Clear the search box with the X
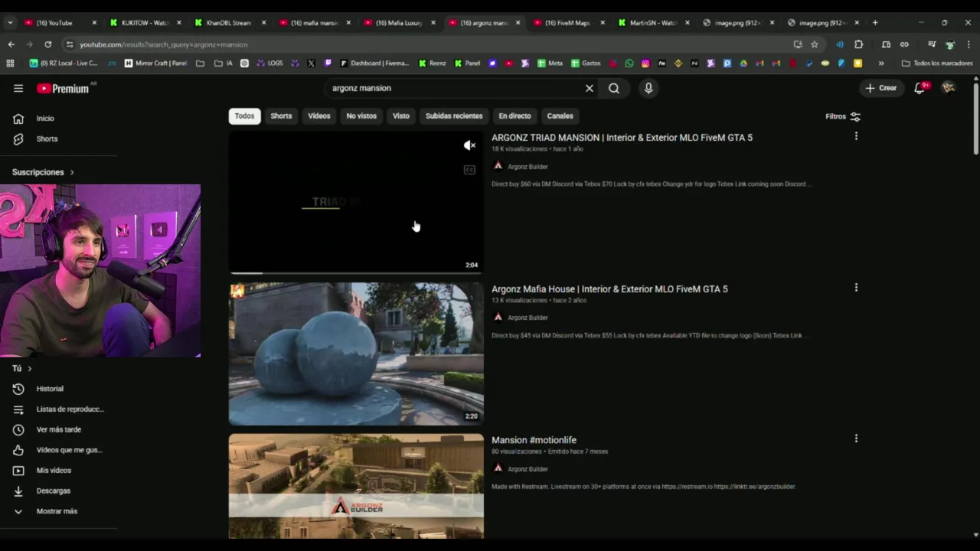 tap(590, 88)
